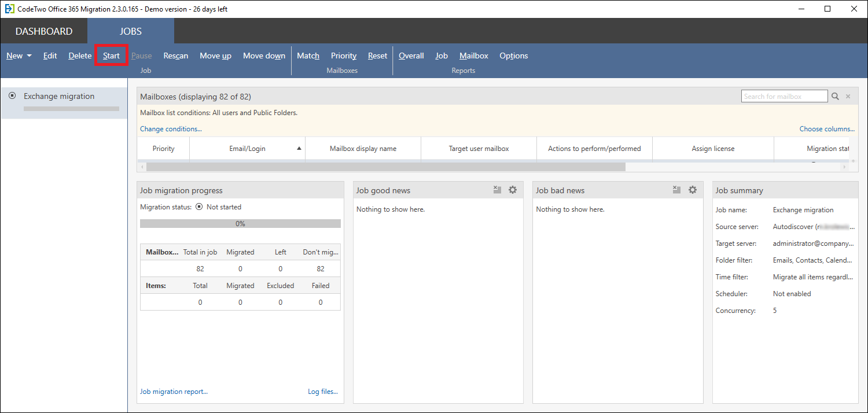
Task: Click the X icon to close mailbox search
Action: click(848, 96)
